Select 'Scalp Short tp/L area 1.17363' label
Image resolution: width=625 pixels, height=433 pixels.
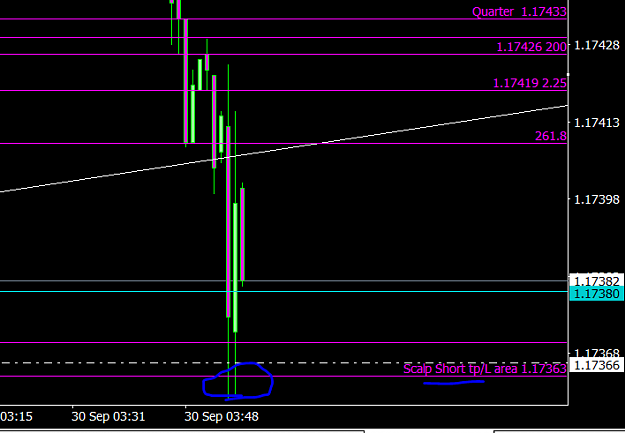485,369
